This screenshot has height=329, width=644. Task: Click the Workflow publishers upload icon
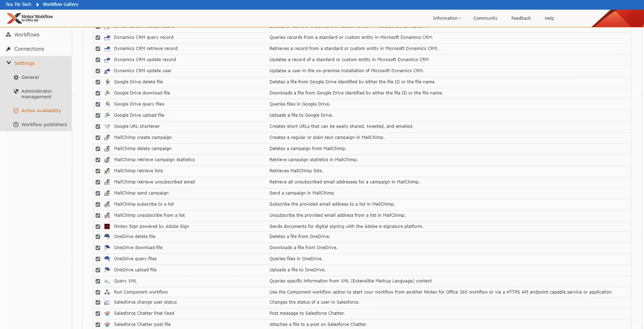16,124
